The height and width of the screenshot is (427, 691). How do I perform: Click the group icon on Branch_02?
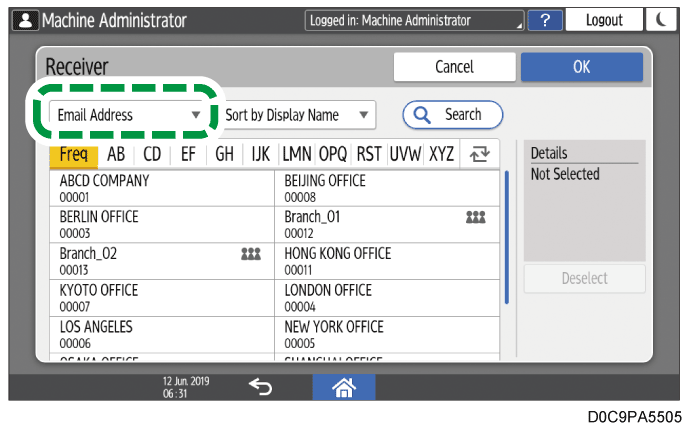click(x=251, y=254)
